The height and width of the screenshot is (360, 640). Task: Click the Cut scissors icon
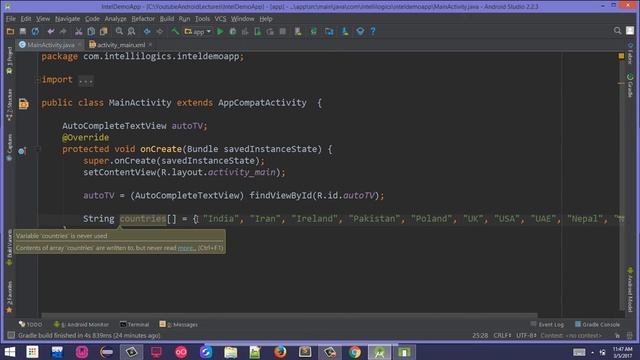[78, 31]
